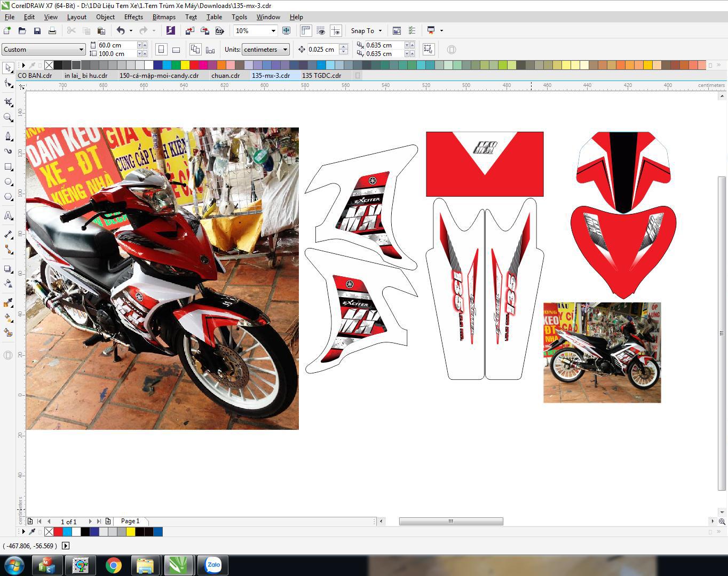Select the Pick tool
Screen dimensions: 728x576
point(8,68)
